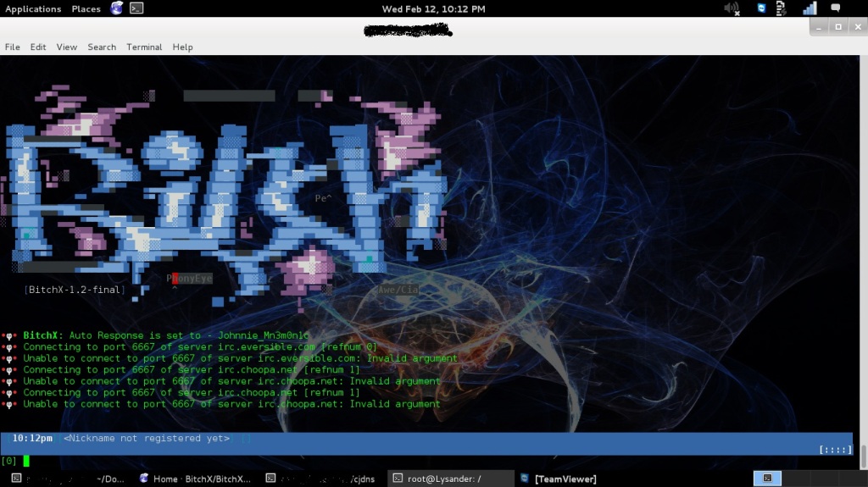
Task: Launch terminal from top panel icon
Action: coord(136,8)
